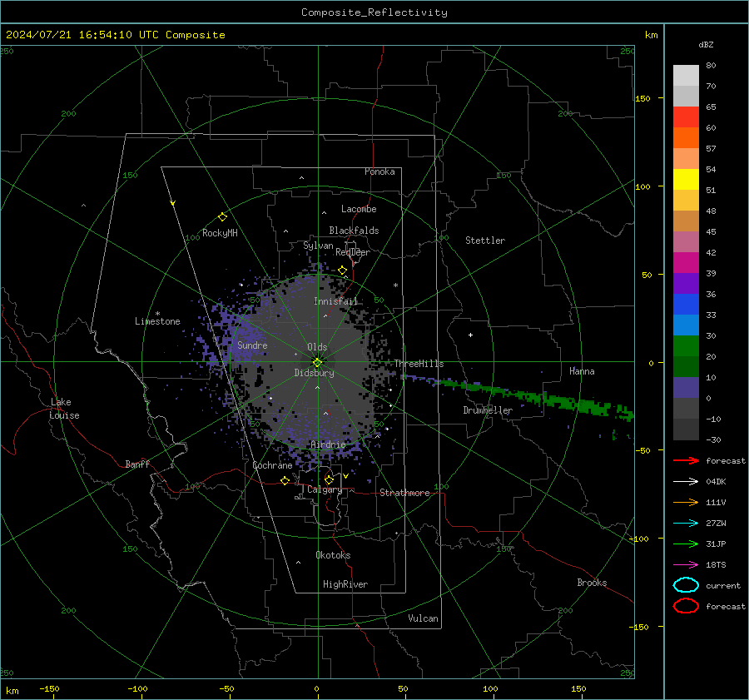
Task: Click the Sylvan label
Action: 318,246
